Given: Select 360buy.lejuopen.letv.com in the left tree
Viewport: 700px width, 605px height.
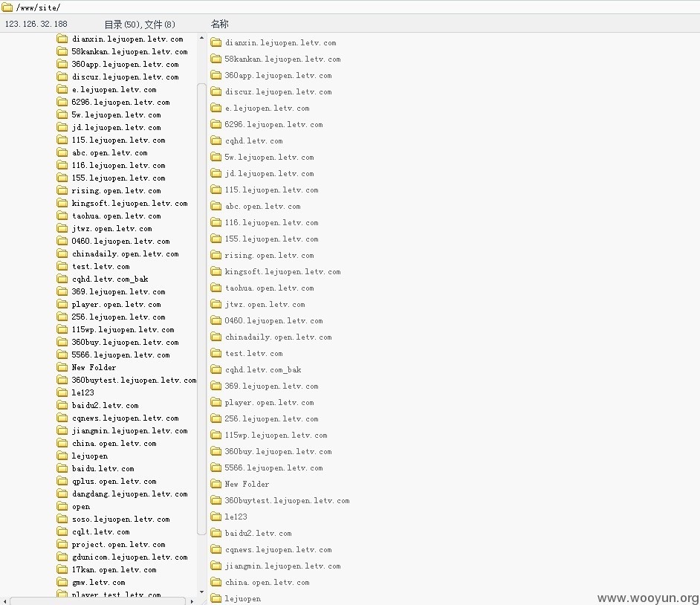Looking at the screenshot, I should [125, 342].
